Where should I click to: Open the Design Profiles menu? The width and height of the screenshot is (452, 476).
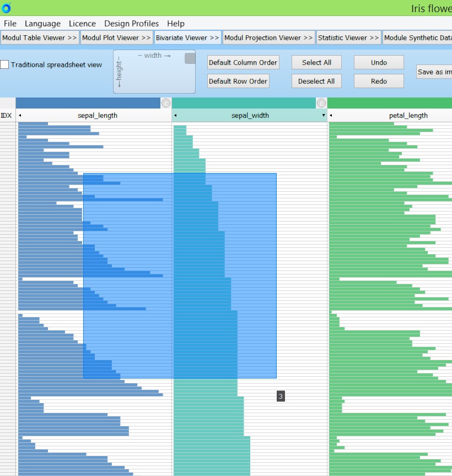tap(131, 24)
